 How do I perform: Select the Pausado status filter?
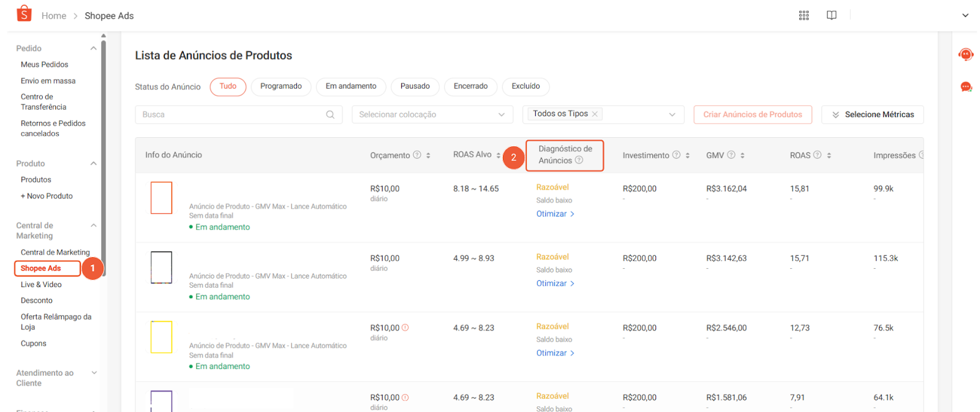click(415, 86)
